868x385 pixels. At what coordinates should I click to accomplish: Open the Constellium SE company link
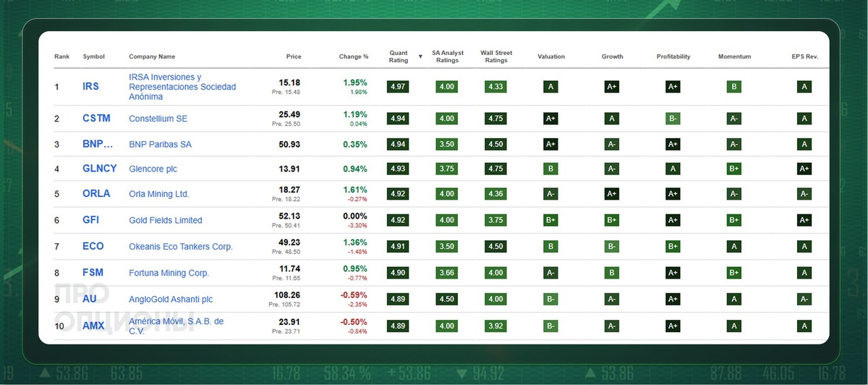[158, 119]
